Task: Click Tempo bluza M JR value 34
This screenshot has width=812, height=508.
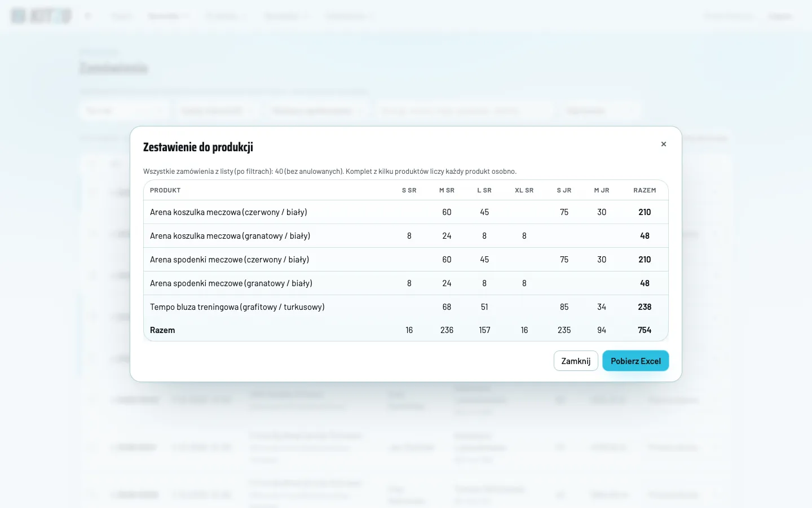Action: click(602, 307)
